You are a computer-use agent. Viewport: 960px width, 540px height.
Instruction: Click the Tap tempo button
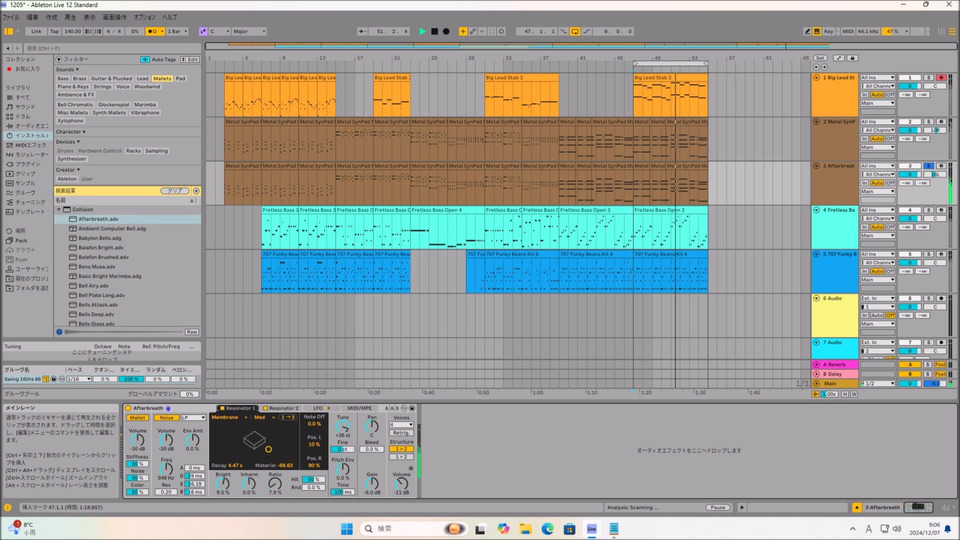(x=54, y=31)
